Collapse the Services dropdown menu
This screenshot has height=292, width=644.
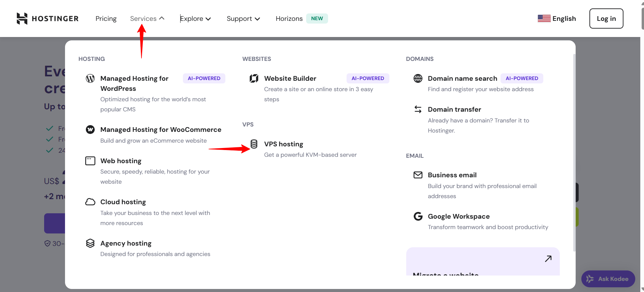coord(147,19)
